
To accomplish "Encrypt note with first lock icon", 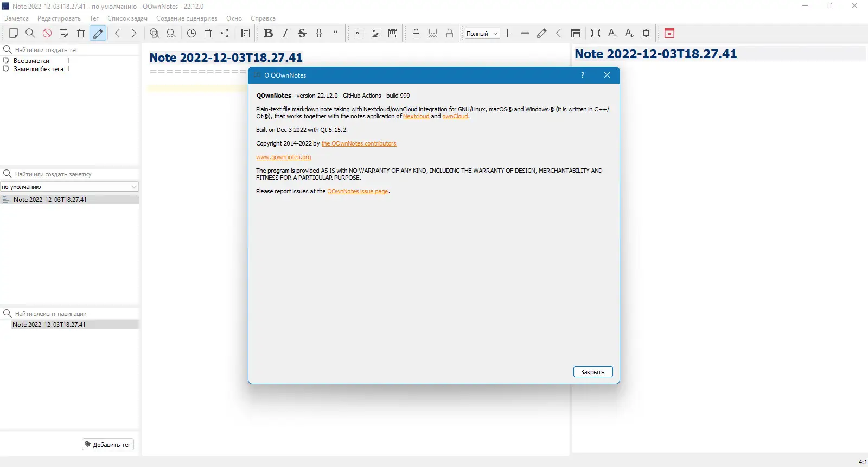I will pyautogui.click(x=416, y=33).
